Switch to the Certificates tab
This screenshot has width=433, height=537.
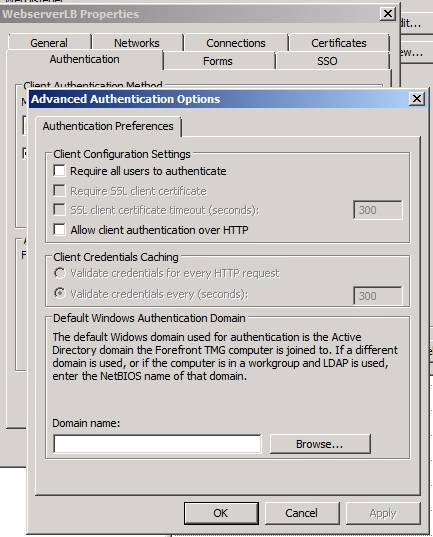339,43
